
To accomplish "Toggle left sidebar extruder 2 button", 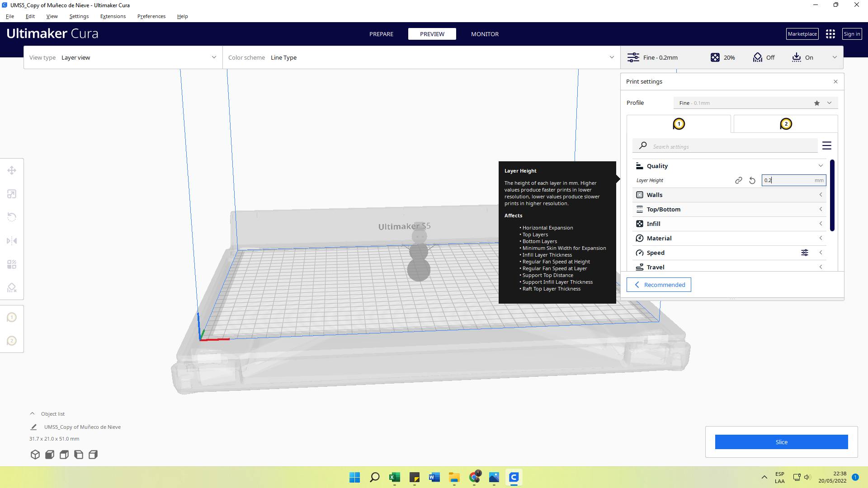I will [x=12, y=341].
